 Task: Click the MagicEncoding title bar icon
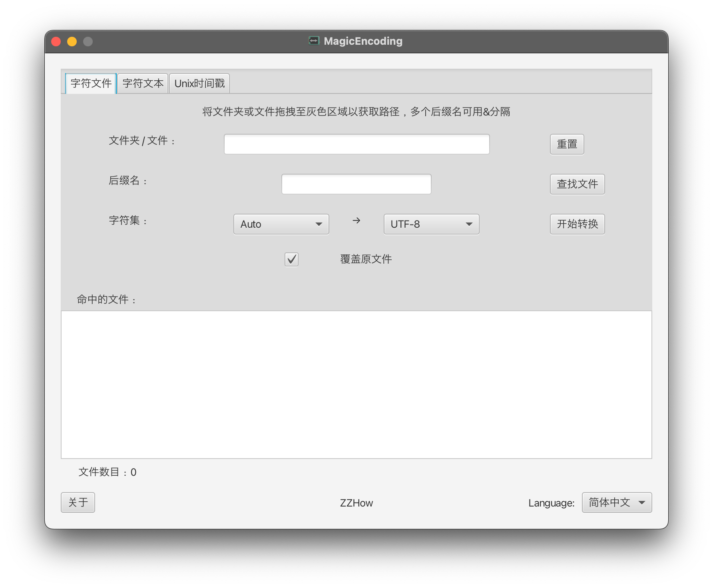click(314, 41)
